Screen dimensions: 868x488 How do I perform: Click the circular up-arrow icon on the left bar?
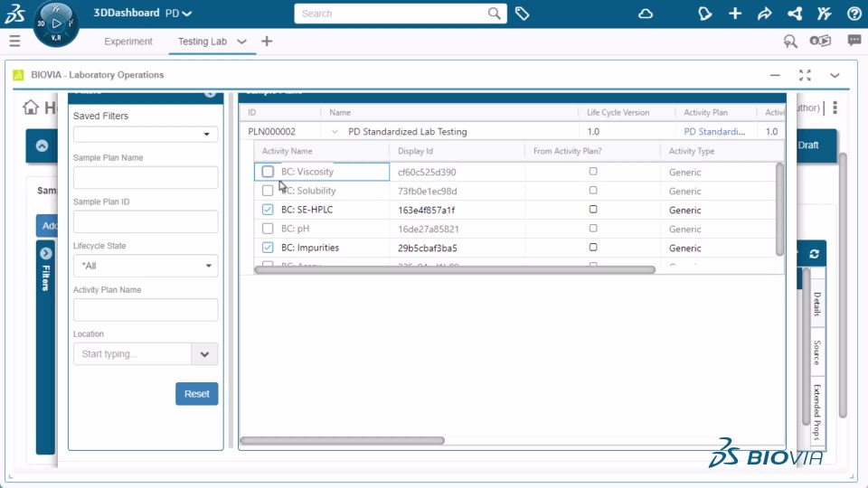pos(42,145)
